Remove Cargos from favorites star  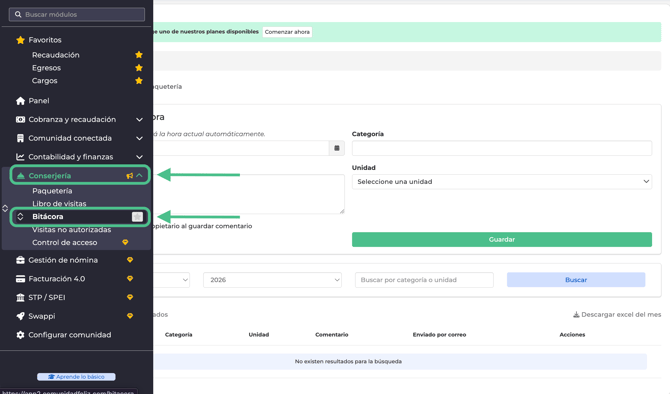(x=139, y=81)
